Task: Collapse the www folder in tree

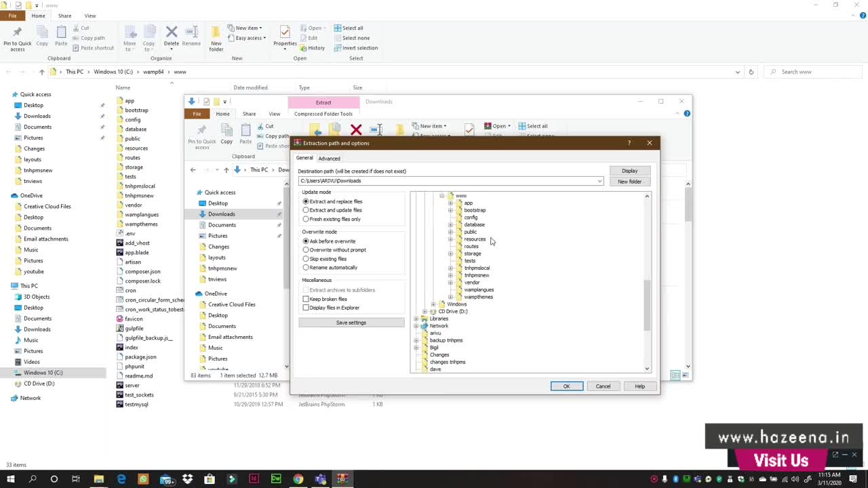Action: click(x=441, y=196)
